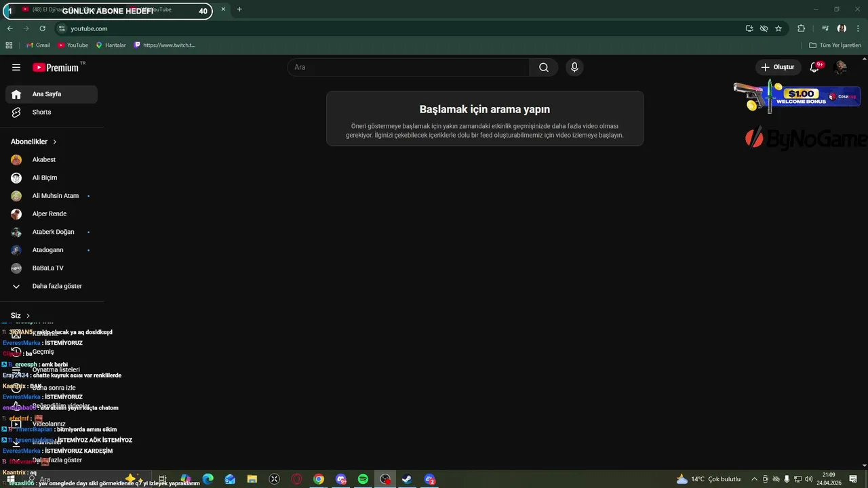The width and height of the screenshot is (868, 488).
Task: Open Shorts from the sidebar
Action: click(x=52, y=113)
